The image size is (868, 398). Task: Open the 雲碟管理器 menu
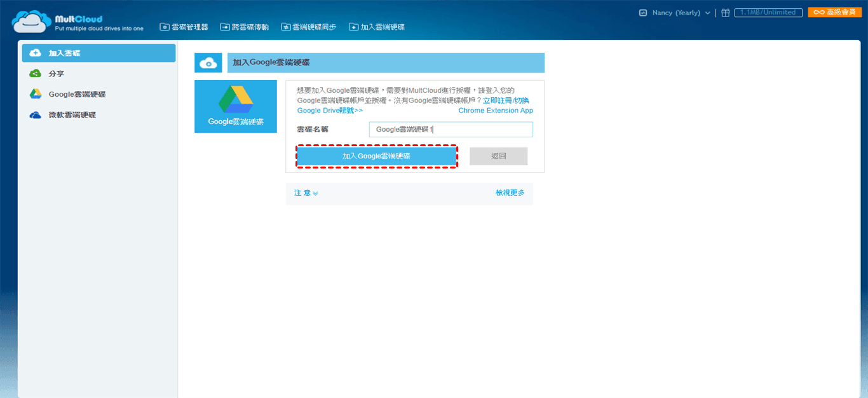[x=184, y=27]
